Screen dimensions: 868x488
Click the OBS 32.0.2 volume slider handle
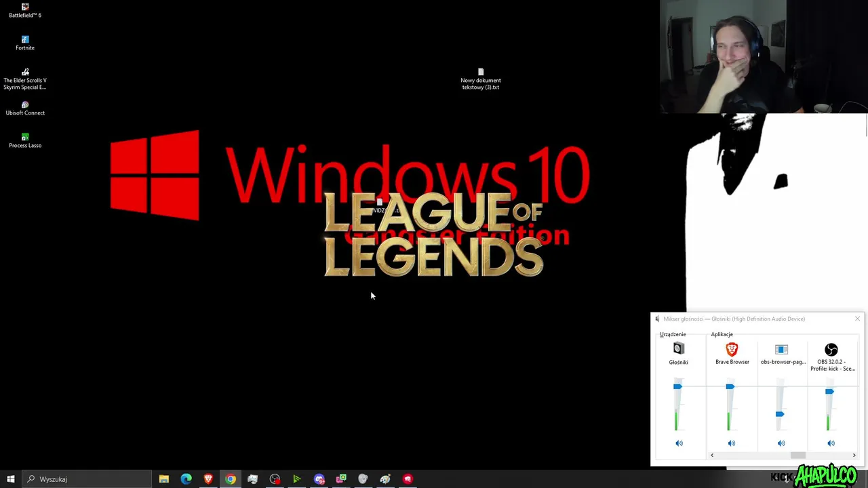(x=829, y=392)
